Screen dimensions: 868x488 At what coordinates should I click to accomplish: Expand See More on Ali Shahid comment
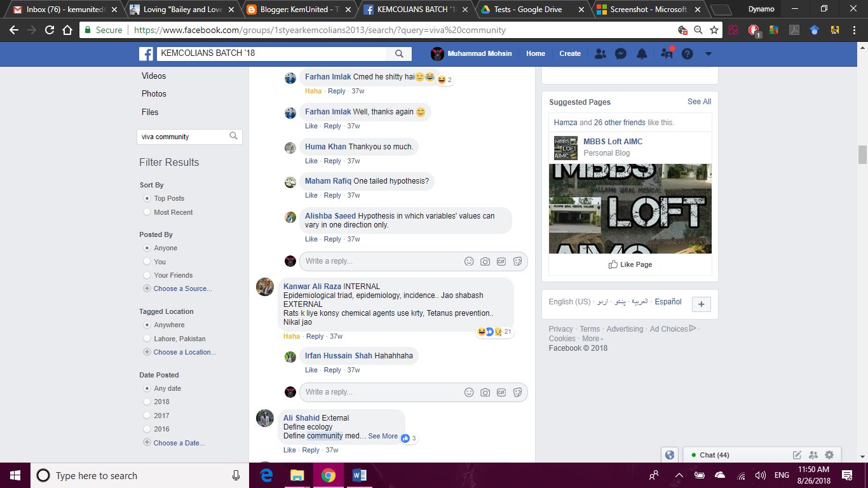click(x=383, y=436)
